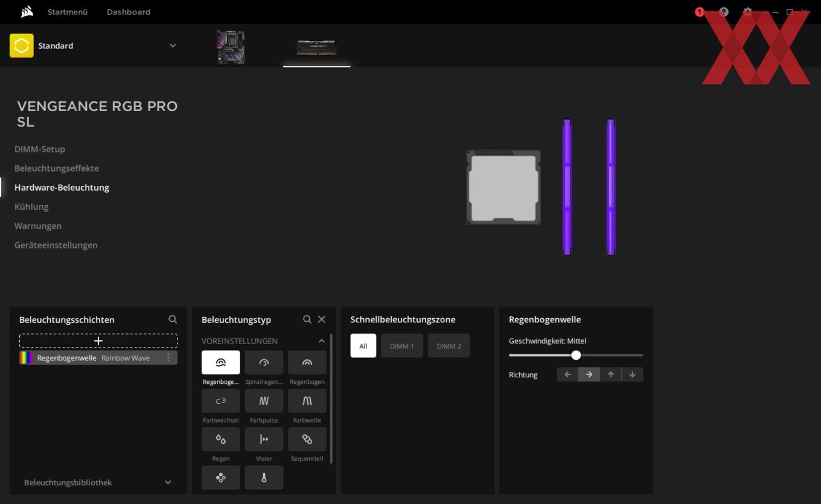Open the Startmenü tab
Image resolution: width=821 pixels, height=504 pixels.
(x=68, y=12)
